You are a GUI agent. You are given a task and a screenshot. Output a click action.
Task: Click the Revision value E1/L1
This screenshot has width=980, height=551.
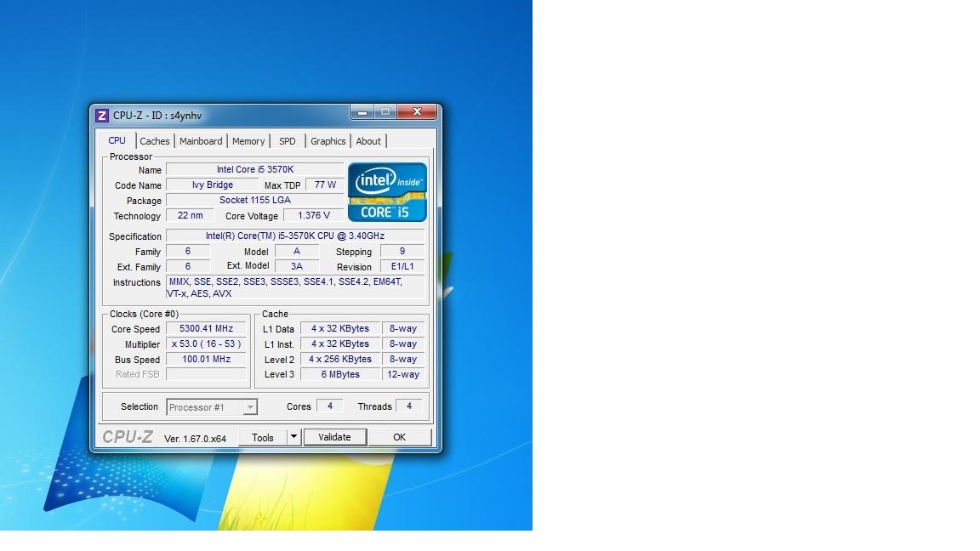pos(402,266)
